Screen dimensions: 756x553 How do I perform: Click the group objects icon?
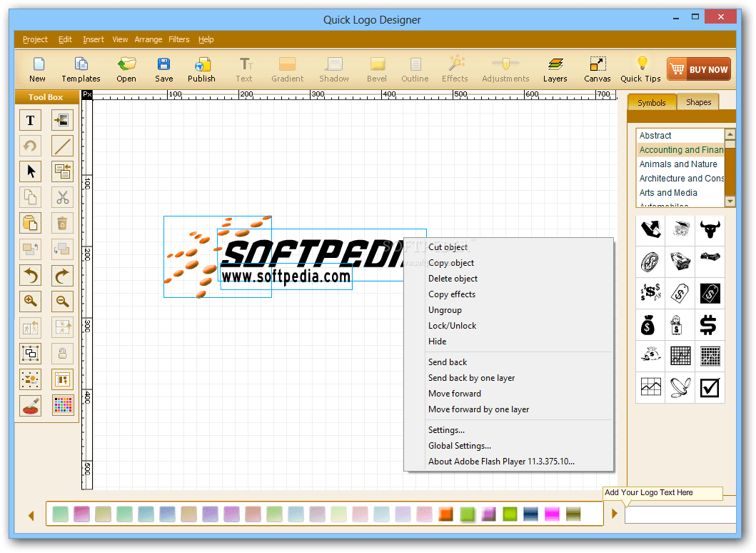(x=31, y=353)
